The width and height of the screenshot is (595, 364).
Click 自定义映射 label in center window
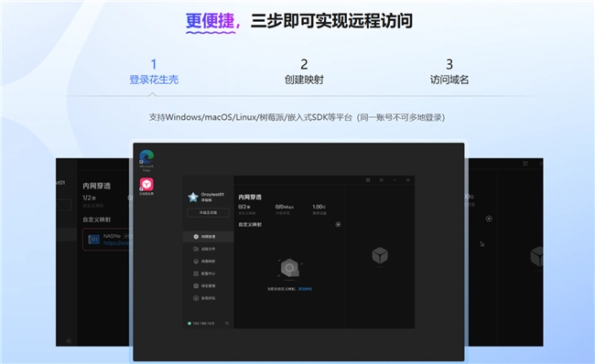coord(250,224)
